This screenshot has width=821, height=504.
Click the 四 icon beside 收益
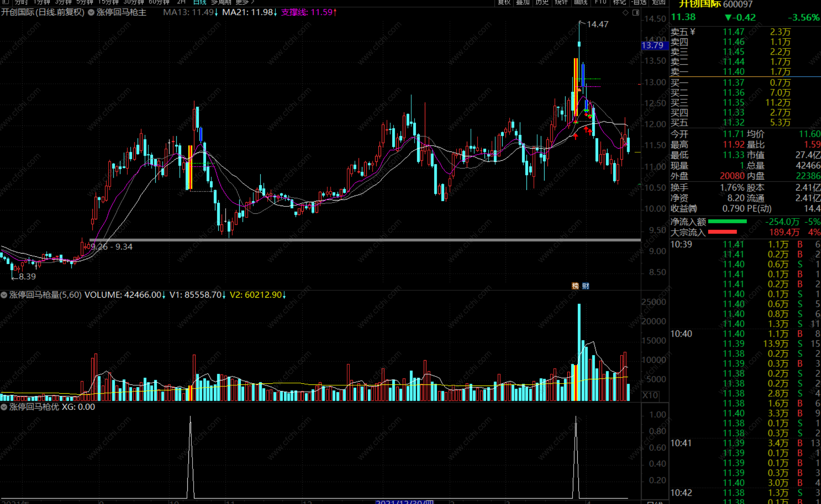click(693, 209)
